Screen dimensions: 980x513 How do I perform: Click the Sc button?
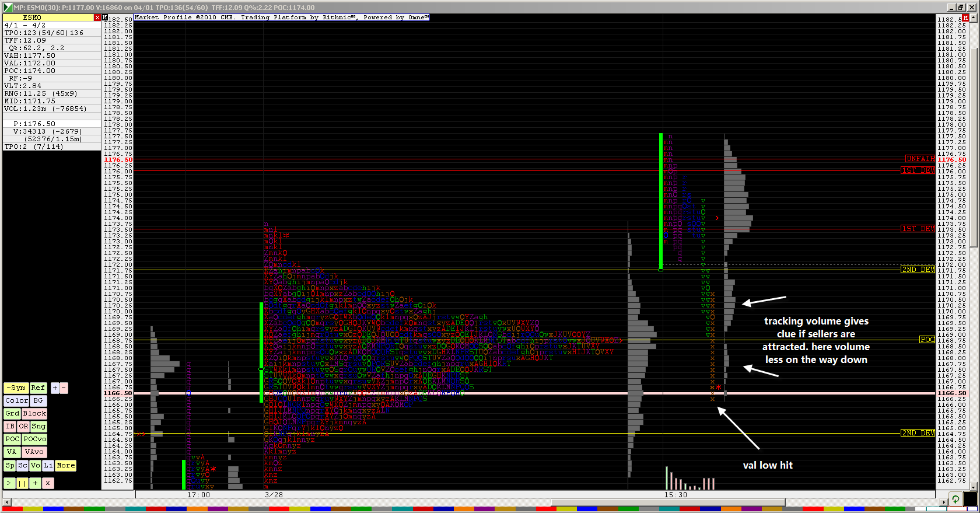23,466
